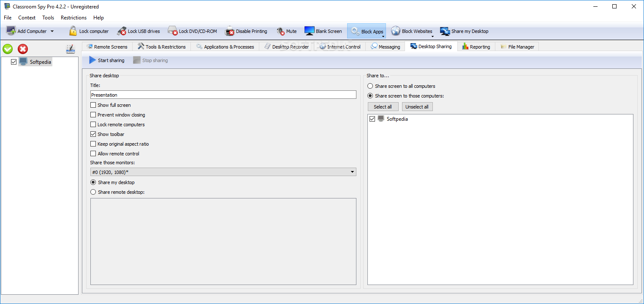Open the Context menu
This screenshot has width=644, height=304.
point(27,18)
